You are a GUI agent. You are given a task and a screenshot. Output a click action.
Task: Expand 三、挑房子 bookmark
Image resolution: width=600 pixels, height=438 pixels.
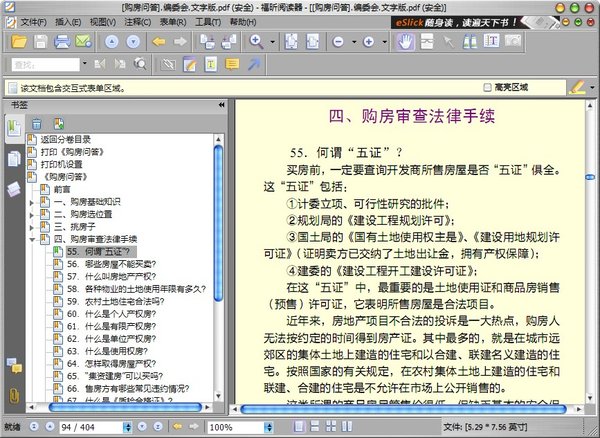click(x=32, y=228)
